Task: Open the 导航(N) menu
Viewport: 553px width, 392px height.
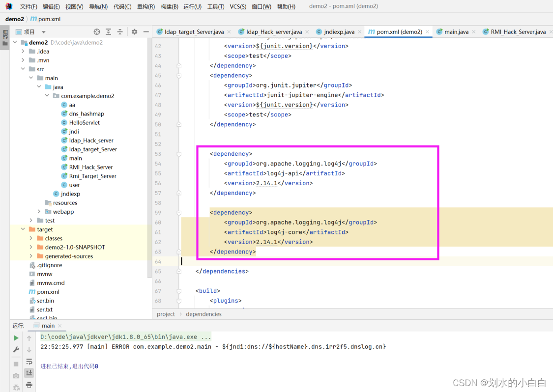Action: [x=98, y=6]
